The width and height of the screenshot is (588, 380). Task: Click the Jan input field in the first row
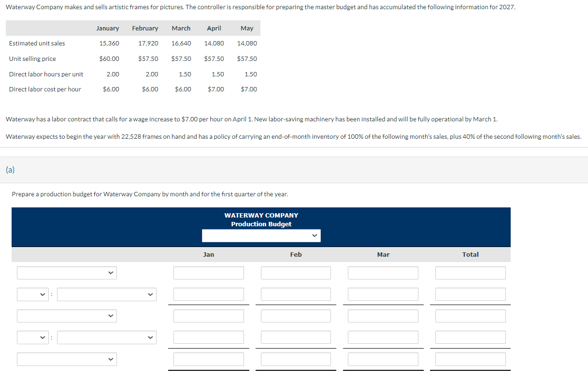[x=208, y=273]
